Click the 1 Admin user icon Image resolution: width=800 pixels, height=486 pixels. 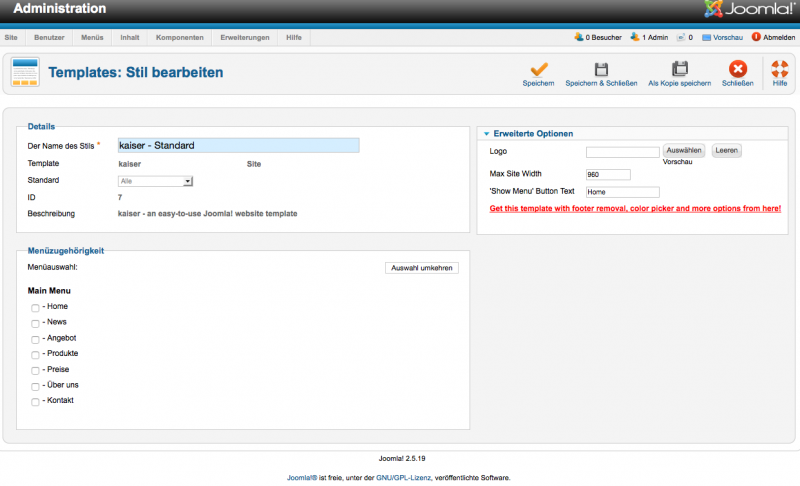[x=635, y=37]
